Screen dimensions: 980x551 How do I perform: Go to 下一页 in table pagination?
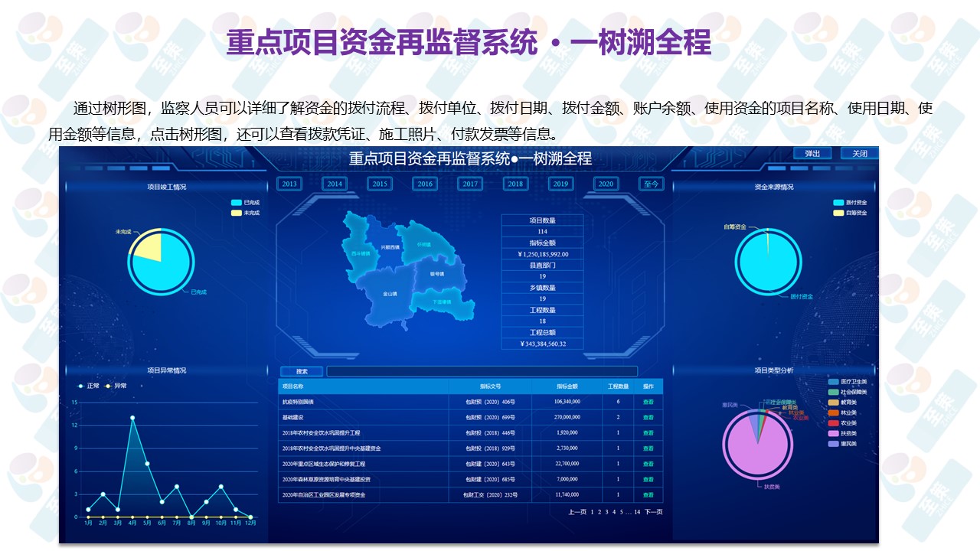pyautogui.click(x=653, y=511)
